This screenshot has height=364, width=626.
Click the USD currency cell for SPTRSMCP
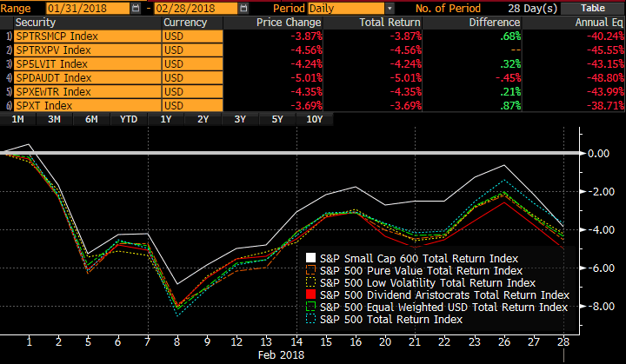pos(192,36)
